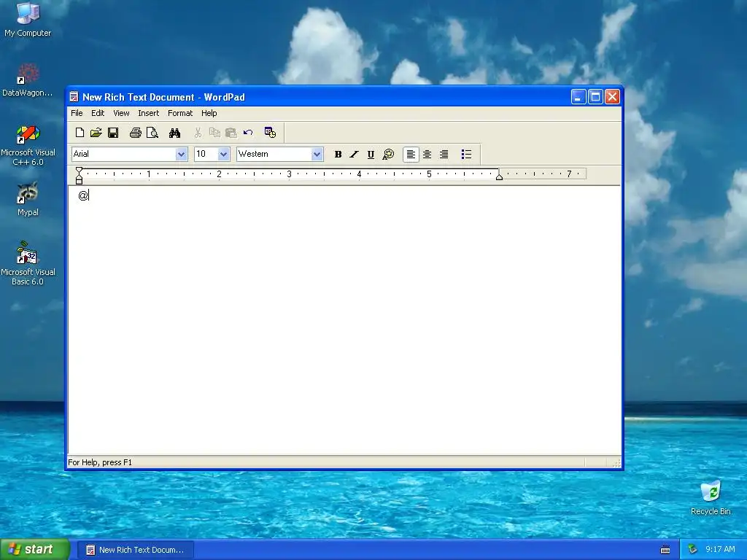Click the right indent marker on the ruler

pyautogui.click(x=499, y=176)
